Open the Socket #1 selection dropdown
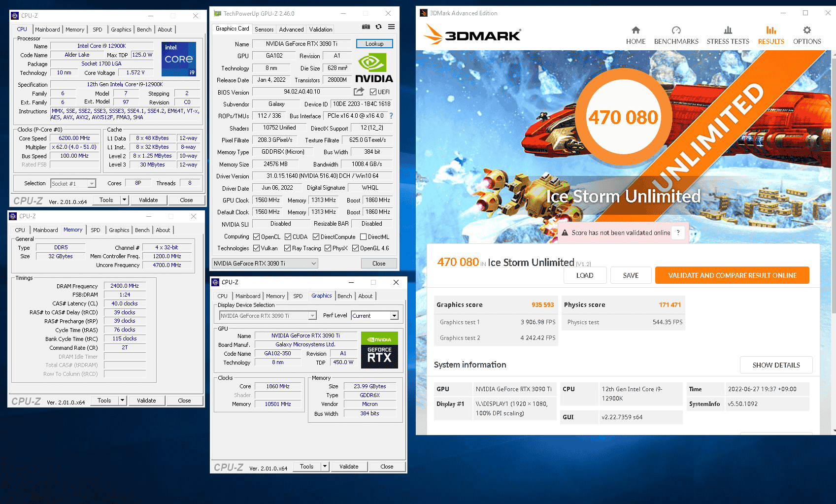The width and height of the screenshot is (836, 504). (92, 184)
